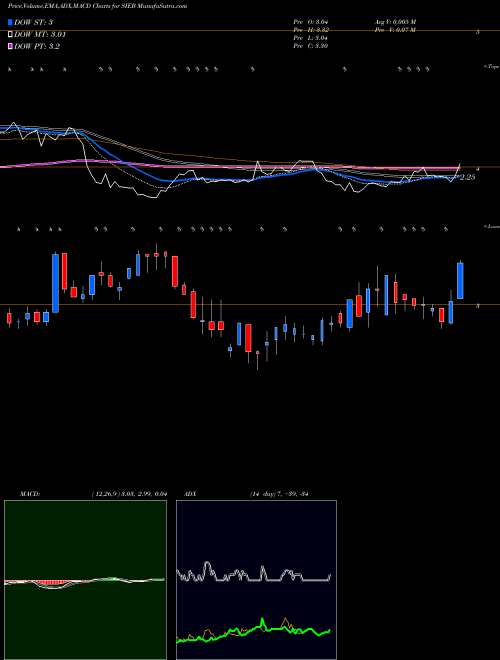Click the magenta DOW PT legend swatch

point(11,46)
